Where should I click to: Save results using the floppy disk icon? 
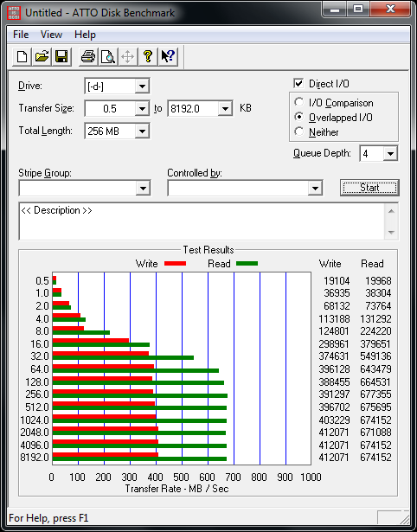click(61, 57)
